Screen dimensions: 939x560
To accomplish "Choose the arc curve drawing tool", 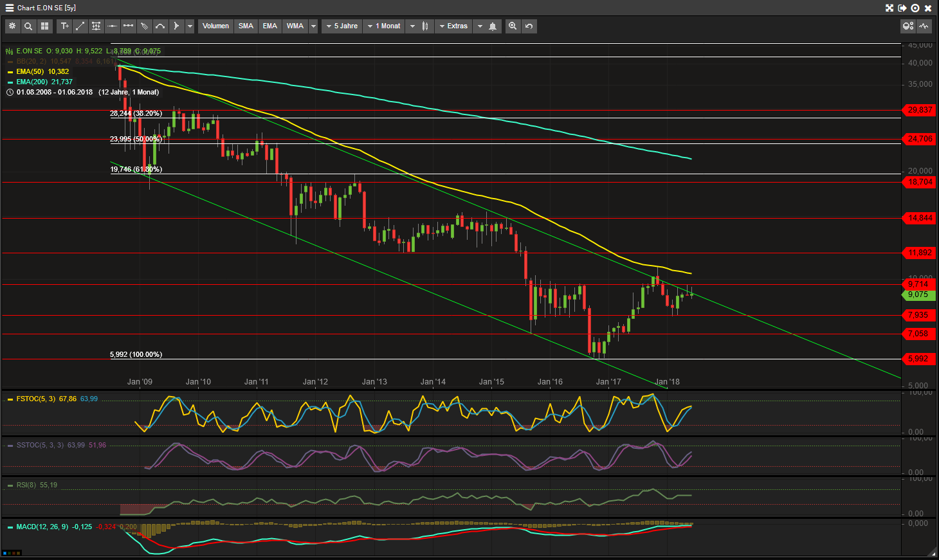I will (160, 26).
